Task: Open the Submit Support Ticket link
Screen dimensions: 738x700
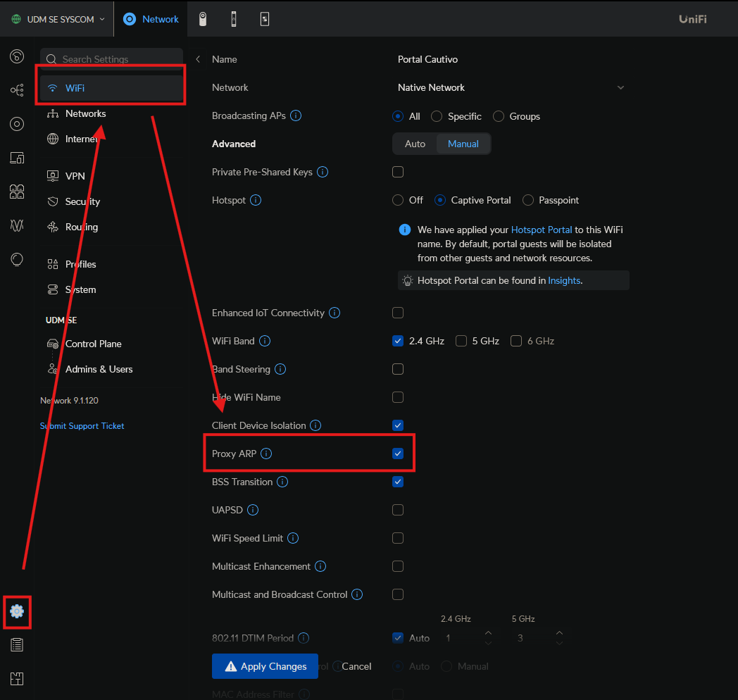Action: click(x=82, y=425)
